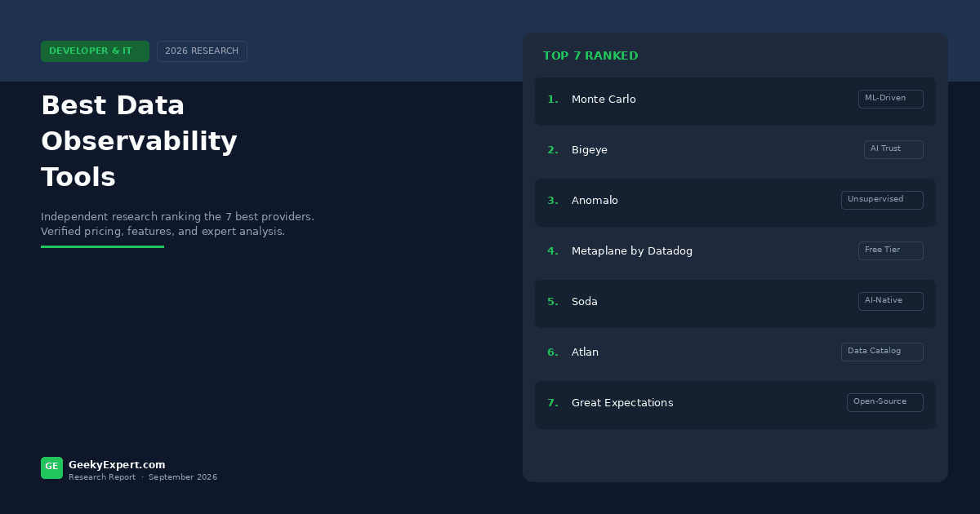This screenshot has width=980, height=514.
Task: Click the AI-Native tag
Action: (x=890, y=301)
